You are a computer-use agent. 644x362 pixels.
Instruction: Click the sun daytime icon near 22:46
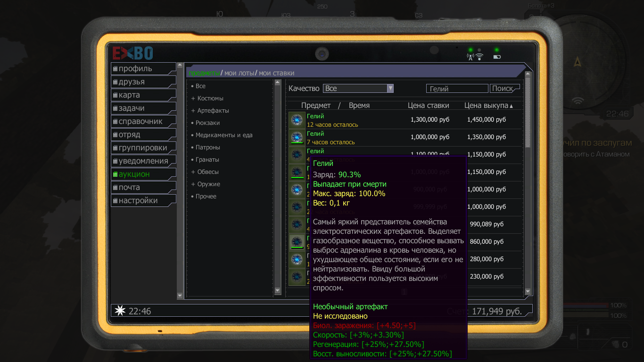(120, 311)
